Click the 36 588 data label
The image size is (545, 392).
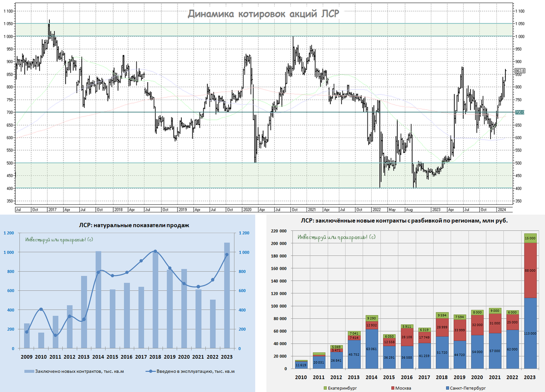[407, 358]
